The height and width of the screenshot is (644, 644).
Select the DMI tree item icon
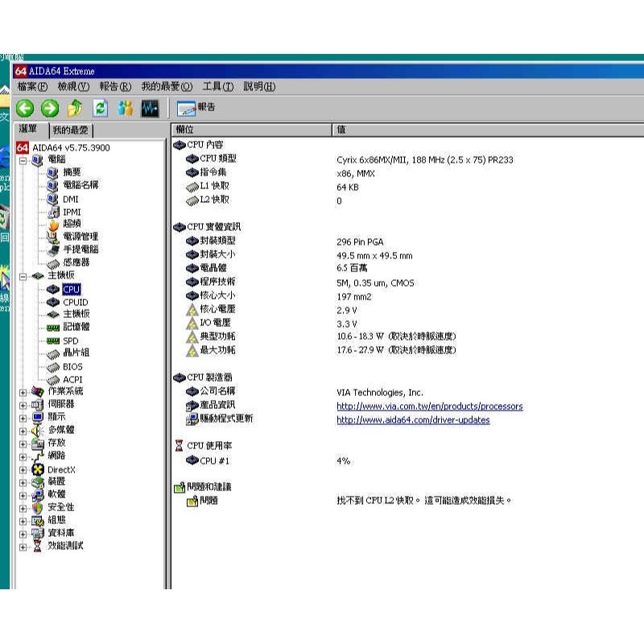[52, 199]
